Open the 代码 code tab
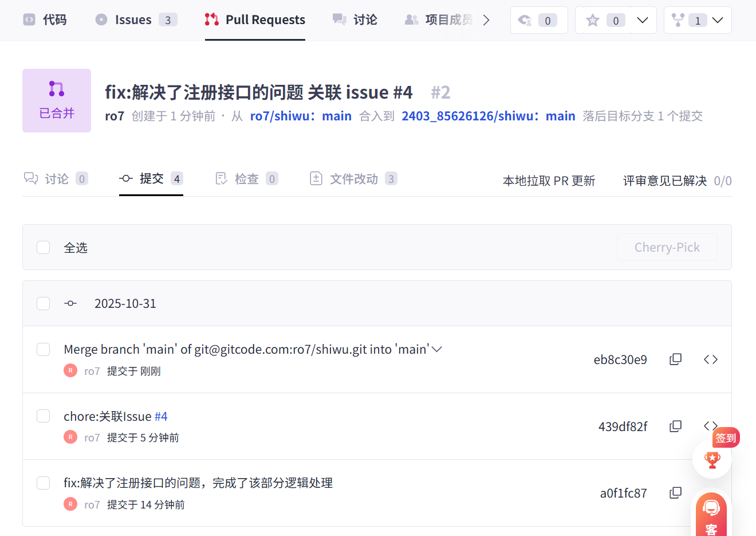 45,20
